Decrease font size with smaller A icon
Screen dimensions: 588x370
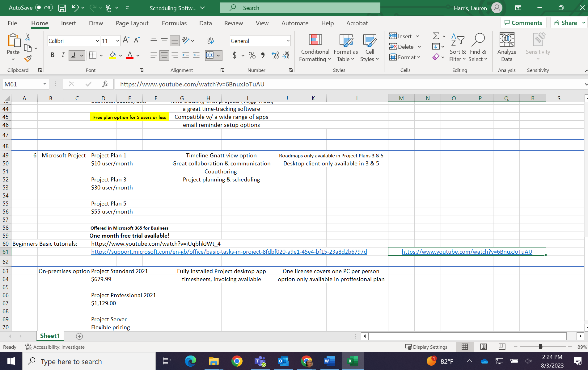pyautogui.click(x=137, y=40)
